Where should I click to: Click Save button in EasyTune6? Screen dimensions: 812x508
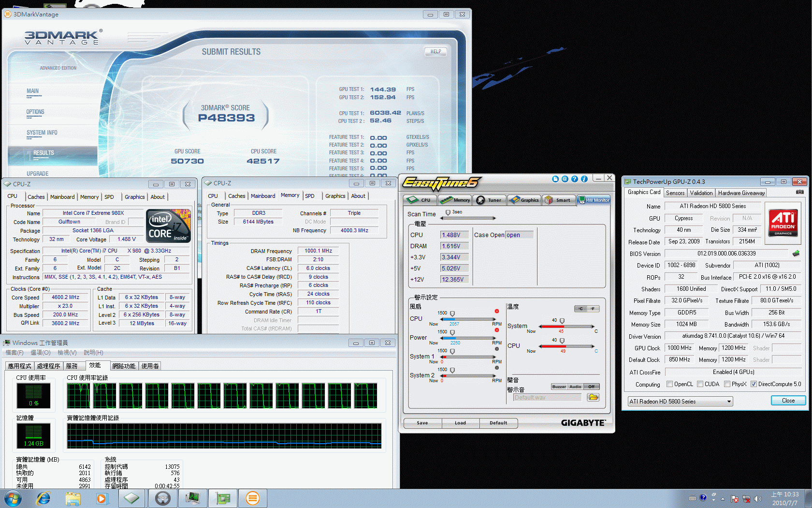[x=422, y=423]
